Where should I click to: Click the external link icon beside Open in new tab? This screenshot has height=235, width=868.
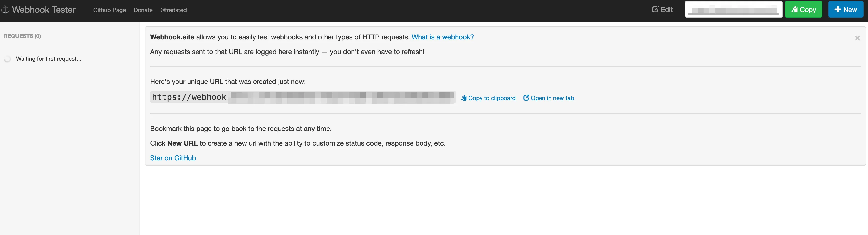526,97
